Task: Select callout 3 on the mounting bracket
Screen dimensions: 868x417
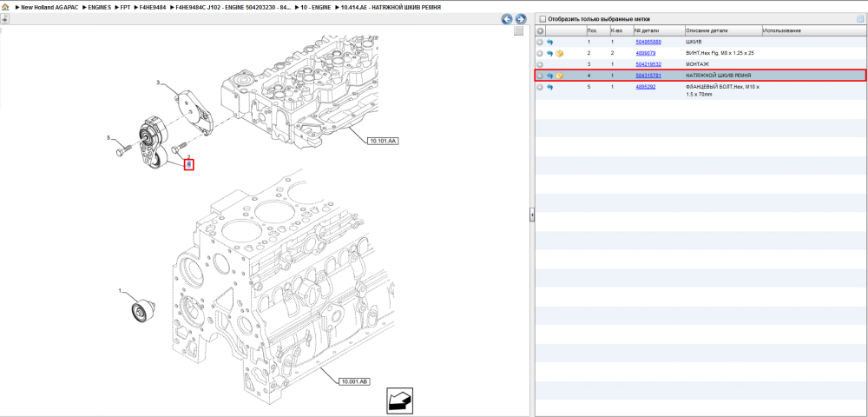Action: click(x=158, y=83)
